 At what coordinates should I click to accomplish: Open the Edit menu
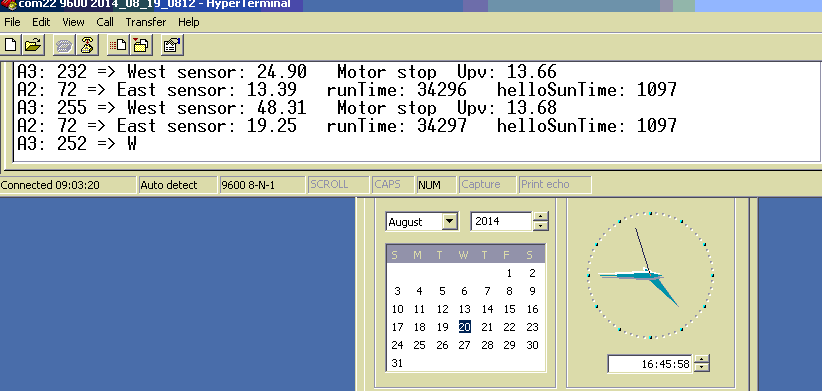coord(41,22)
